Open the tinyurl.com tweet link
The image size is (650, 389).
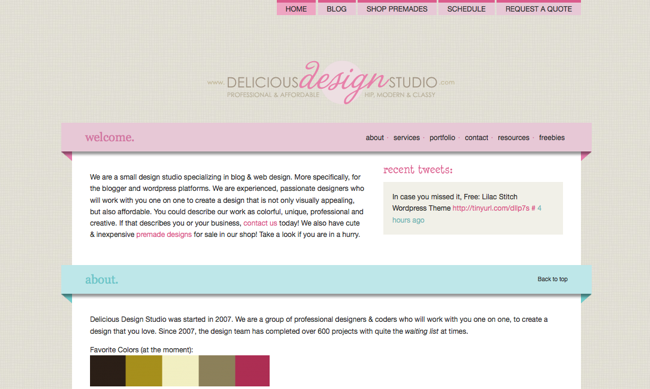click(491, 208)
